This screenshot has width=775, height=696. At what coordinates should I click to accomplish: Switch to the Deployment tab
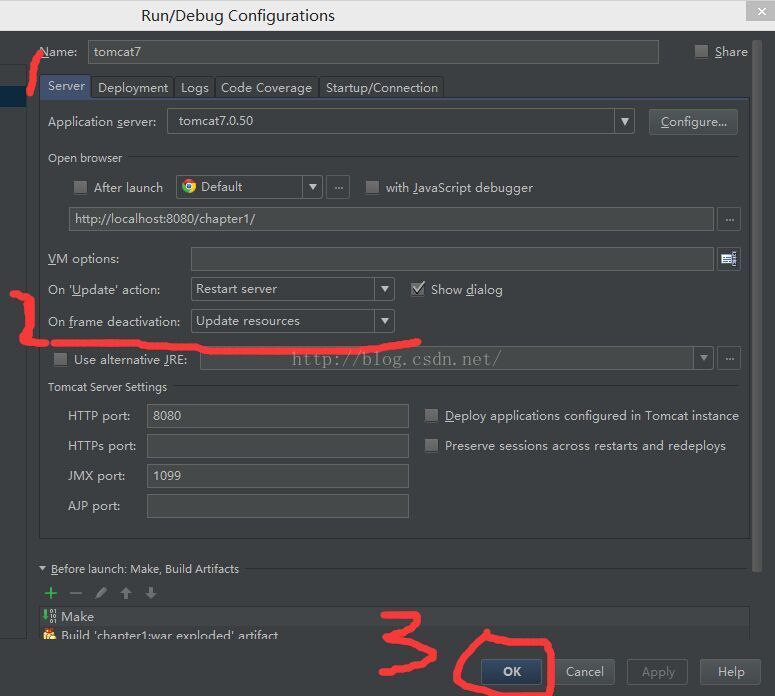(x=133, y=87)
